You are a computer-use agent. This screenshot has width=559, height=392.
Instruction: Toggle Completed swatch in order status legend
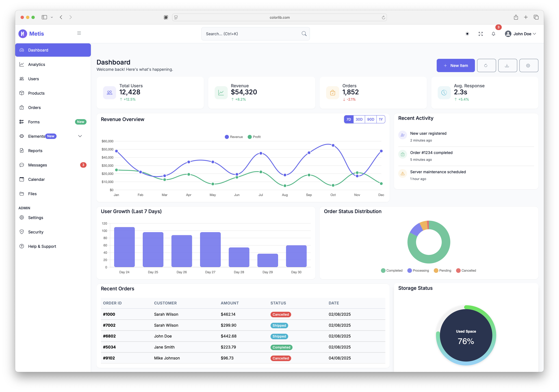coord(383,270)
